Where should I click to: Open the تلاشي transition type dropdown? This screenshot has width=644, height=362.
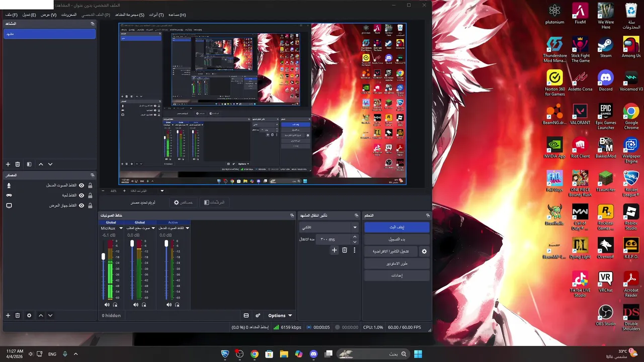click(329, 227)
